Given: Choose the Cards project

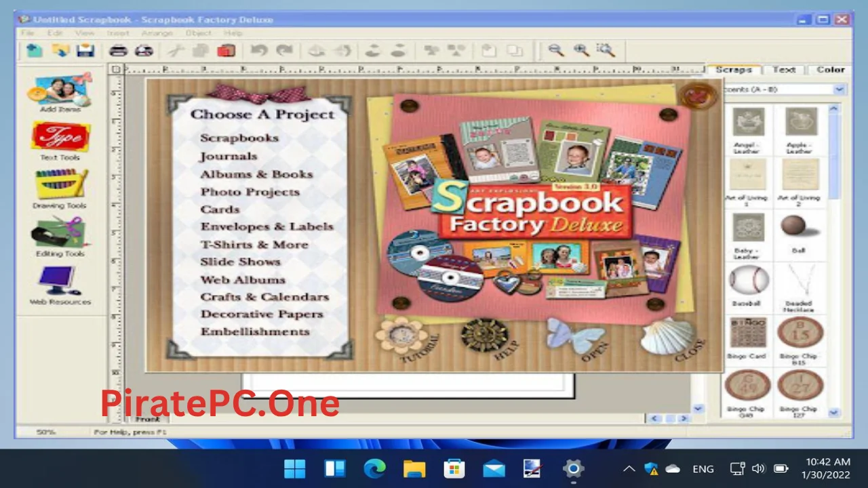Looking at the screenshot, I should [x=220, y=209].
